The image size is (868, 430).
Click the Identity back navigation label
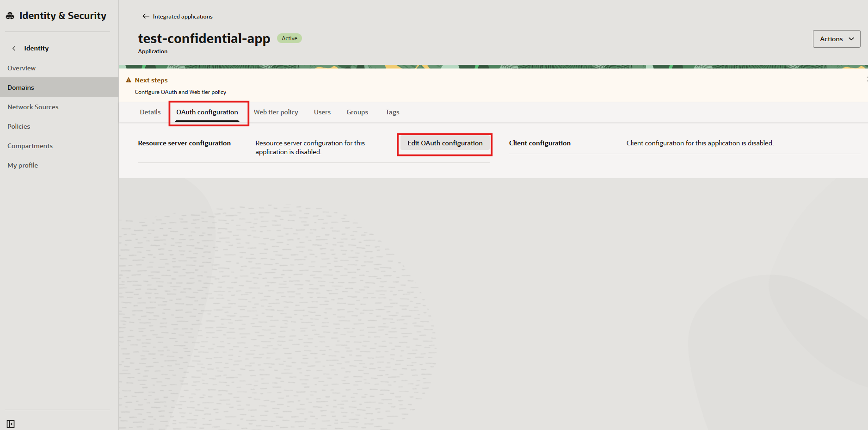37,48
